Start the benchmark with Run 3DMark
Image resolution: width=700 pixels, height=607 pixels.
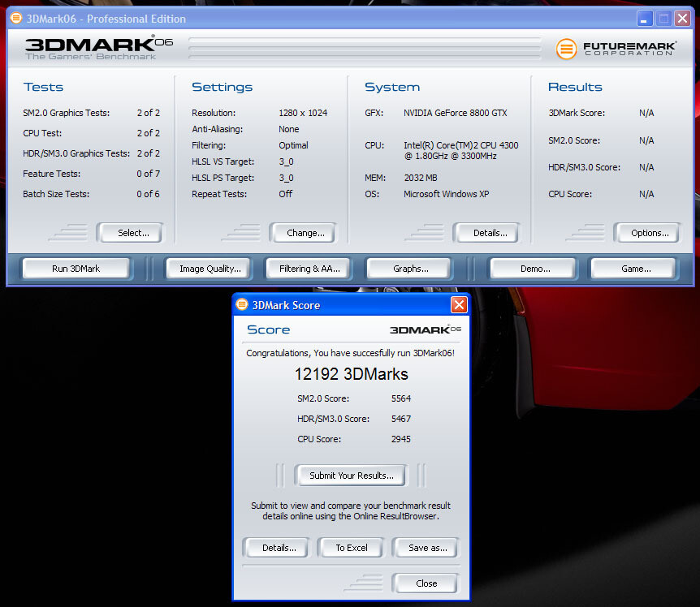pyautogui.click(x=76, y=269)
